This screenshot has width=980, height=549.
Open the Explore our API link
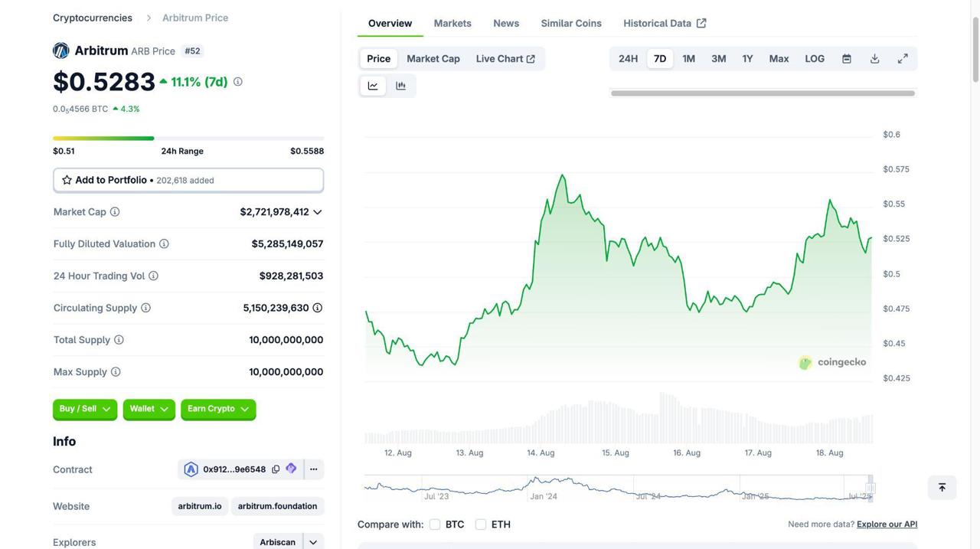[887, 524]
